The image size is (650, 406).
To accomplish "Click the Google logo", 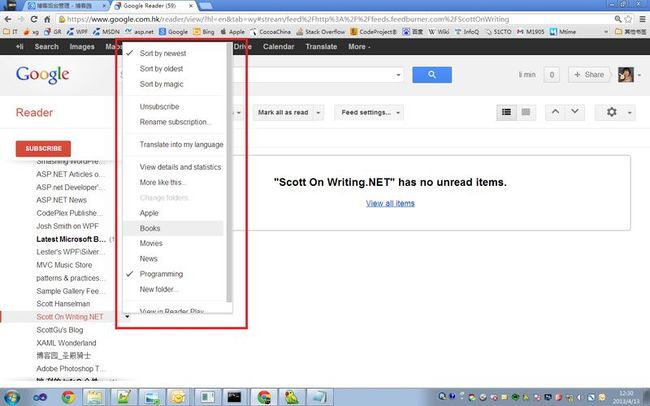I will click(x=42, y=75).
